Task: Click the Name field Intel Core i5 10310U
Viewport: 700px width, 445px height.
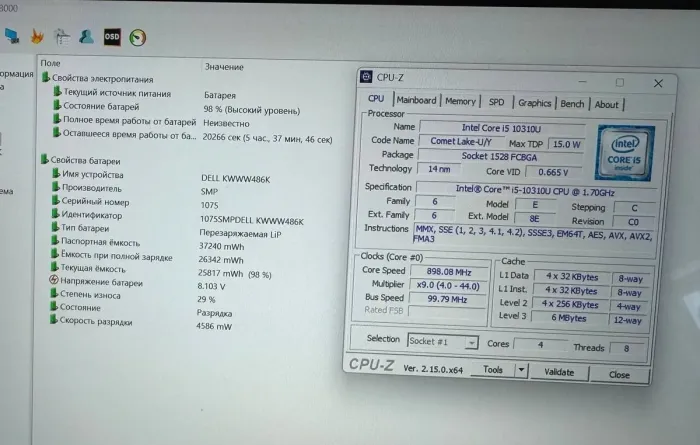Action: (x=502, y=128)
